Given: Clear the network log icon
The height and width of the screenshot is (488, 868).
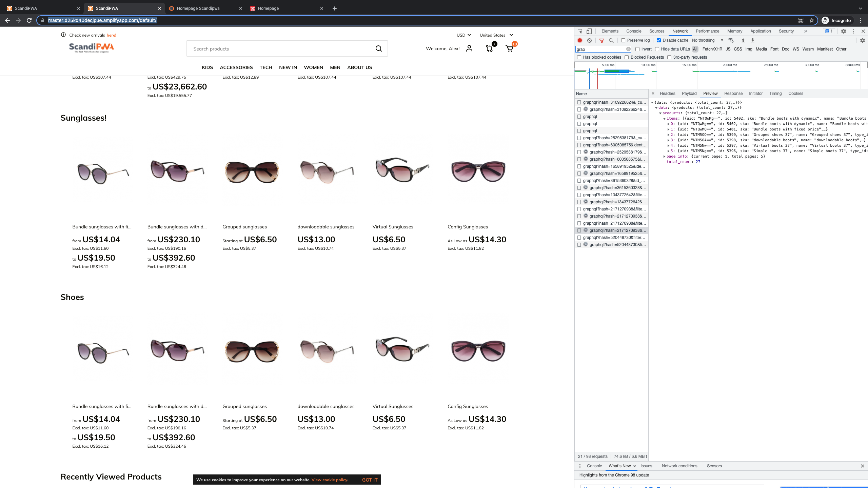Looking at the screenshot, I should click(589, 40).
